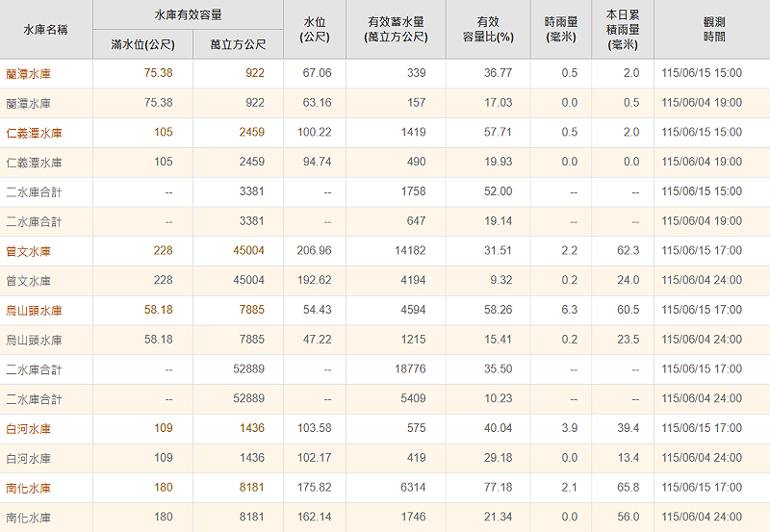Image resolution: width=770 pixels, height=532 pixels.
Task: Select capacity ratio 77.18
Action: [x=498, y=487]
